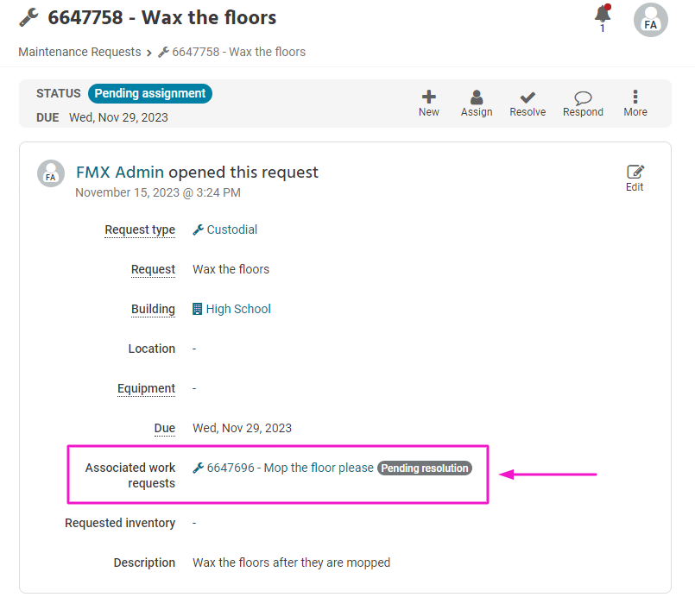Click the building icon next to High School
The height and width of the screenshot is (616, 695).
[x=197, y=309]
